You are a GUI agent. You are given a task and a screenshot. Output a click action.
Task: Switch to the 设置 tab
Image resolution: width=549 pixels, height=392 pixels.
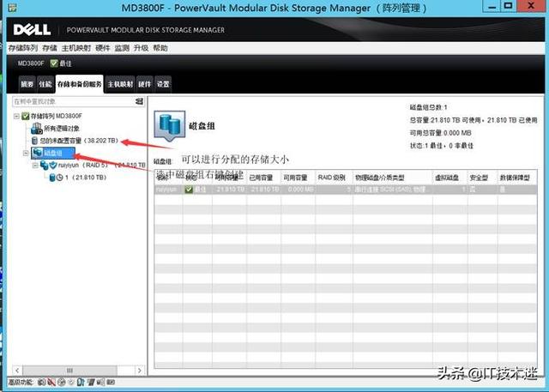163,84
